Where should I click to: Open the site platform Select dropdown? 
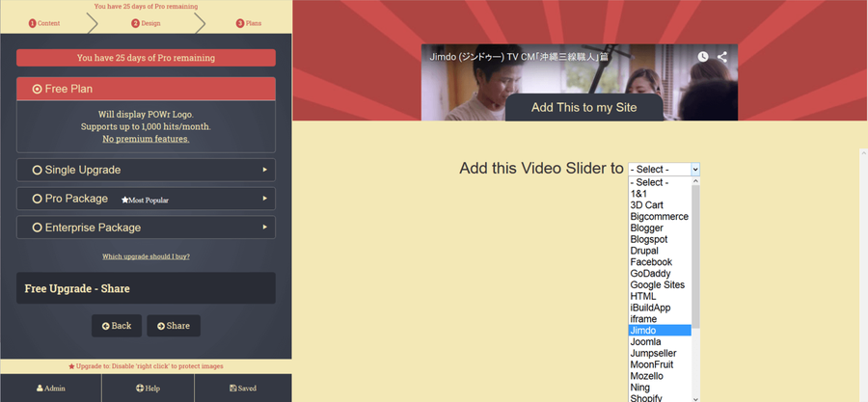(x=664, y=170)
